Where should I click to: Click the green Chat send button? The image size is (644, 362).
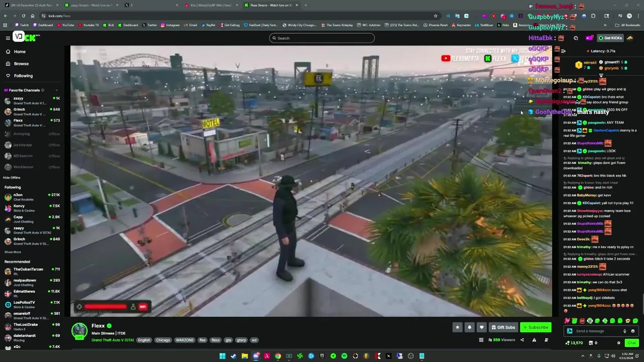click(631, 343)
